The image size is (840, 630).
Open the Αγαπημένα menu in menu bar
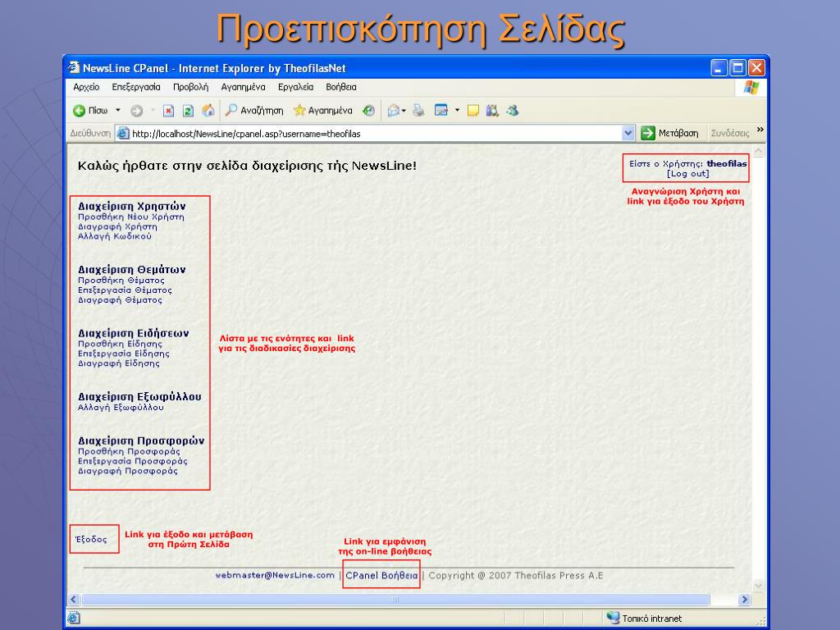tap(243, 87)
